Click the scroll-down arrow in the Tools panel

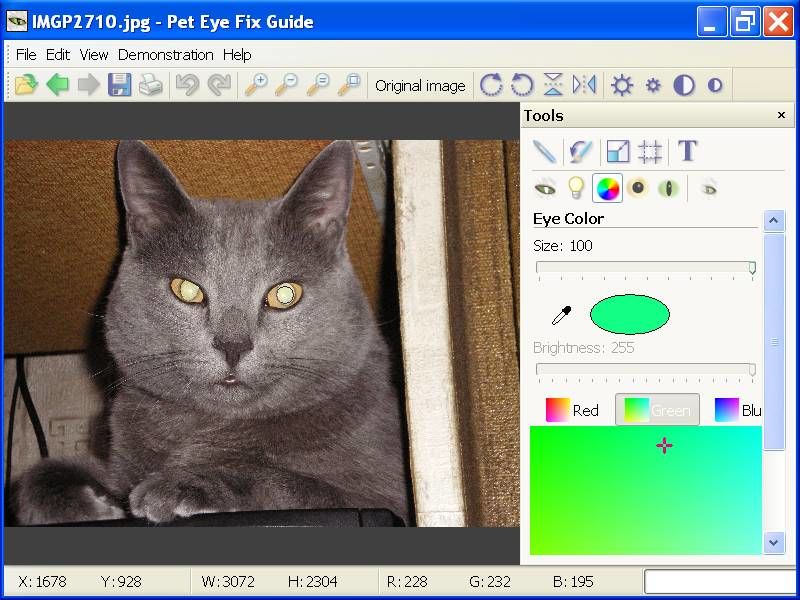[774, 542]
